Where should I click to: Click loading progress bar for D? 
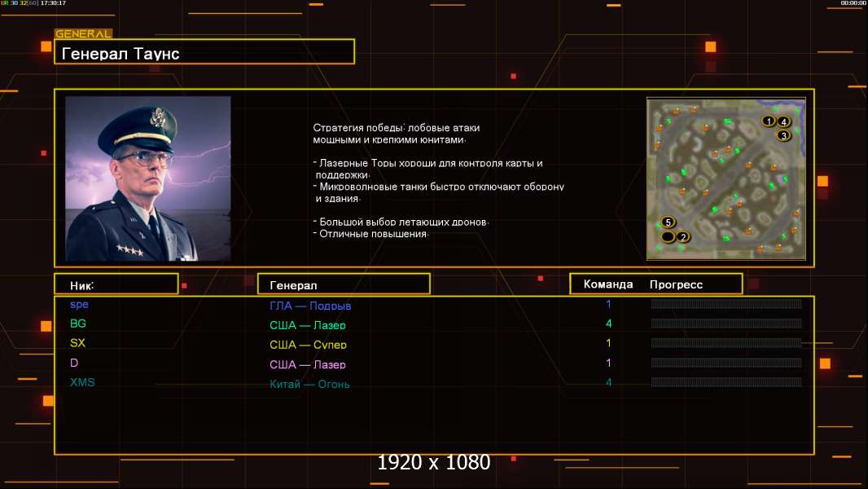coord(726,363)
